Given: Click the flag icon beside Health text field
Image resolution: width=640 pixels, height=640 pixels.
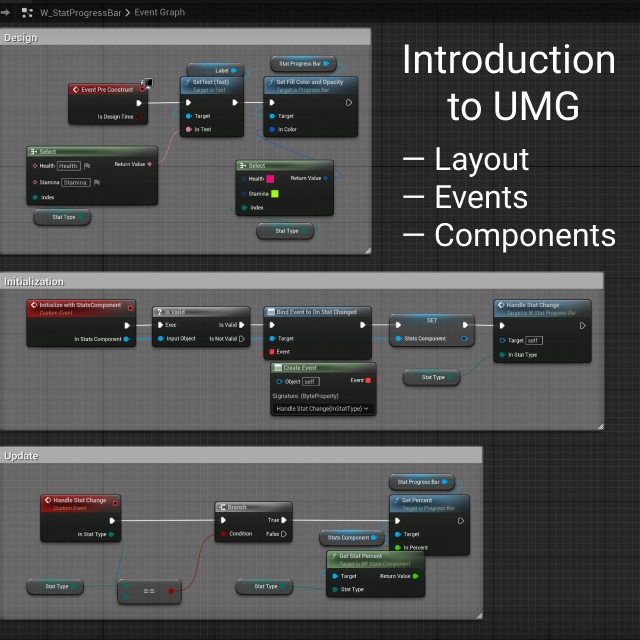Looking at the screenshot, I should click(x=87, y=166).
